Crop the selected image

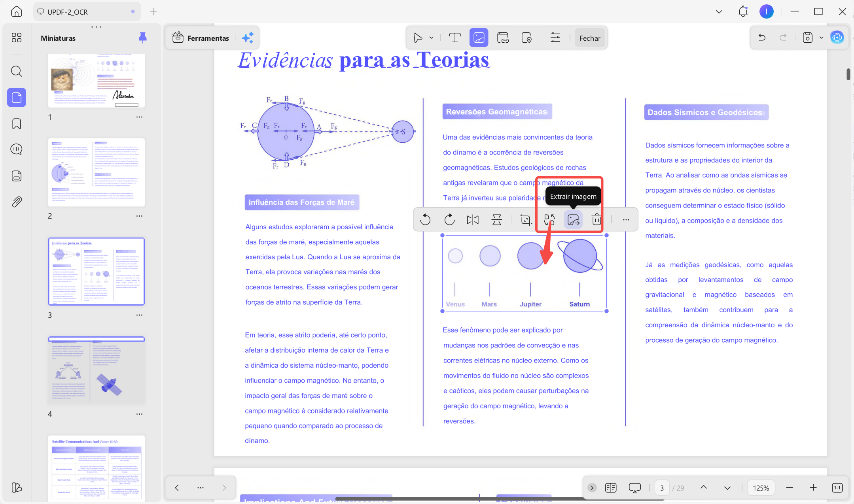point(525,219)
